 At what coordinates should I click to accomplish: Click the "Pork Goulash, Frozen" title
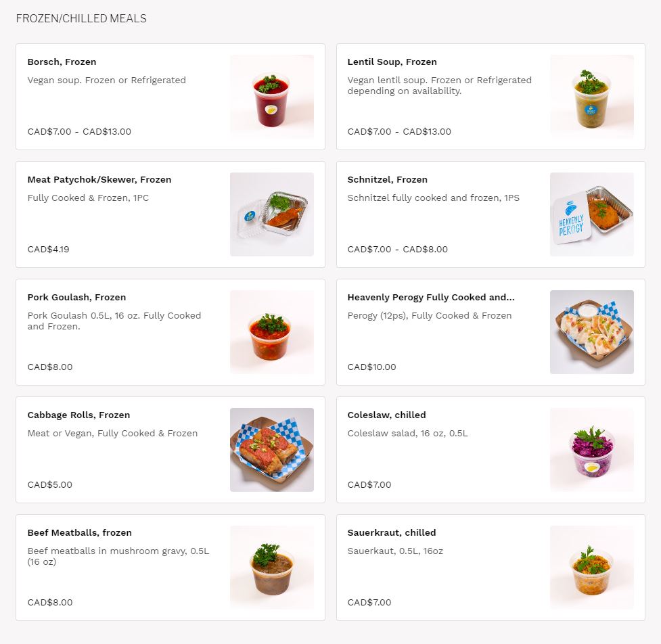click(x=76, y=298)
